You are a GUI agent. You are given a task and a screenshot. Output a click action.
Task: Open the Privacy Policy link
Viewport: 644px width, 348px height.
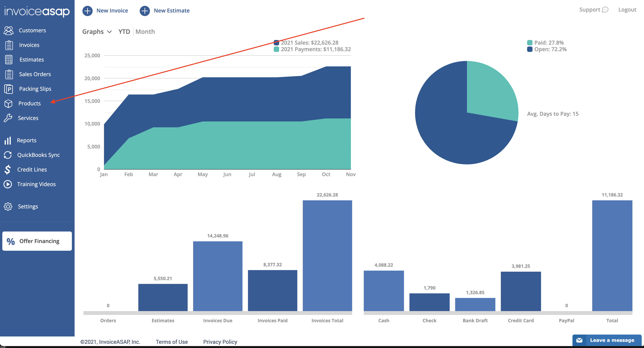220,342
